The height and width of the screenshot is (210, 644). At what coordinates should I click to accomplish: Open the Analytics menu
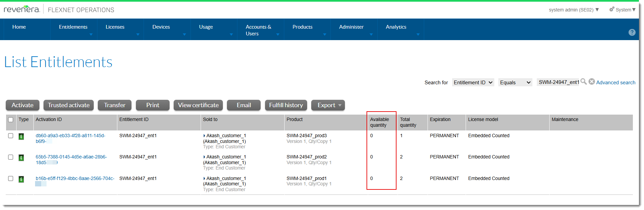tap(396, 27)
